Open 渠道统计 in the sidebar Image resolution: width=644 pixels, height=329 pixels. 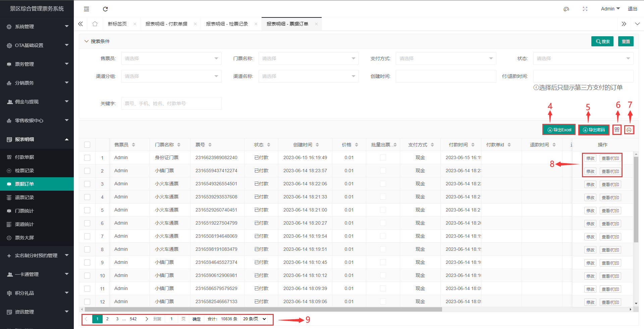coord(37,224)
